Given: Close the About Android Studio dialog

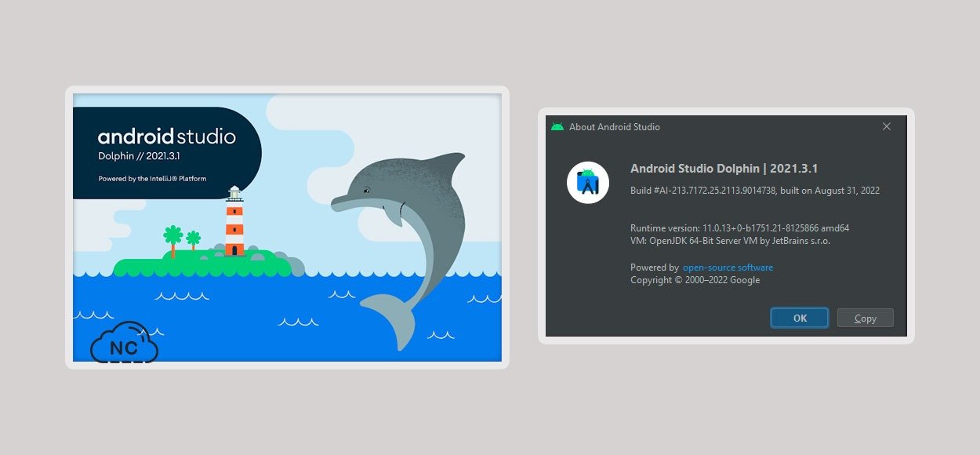Looking at the screenshot, I should click(887, 126).
